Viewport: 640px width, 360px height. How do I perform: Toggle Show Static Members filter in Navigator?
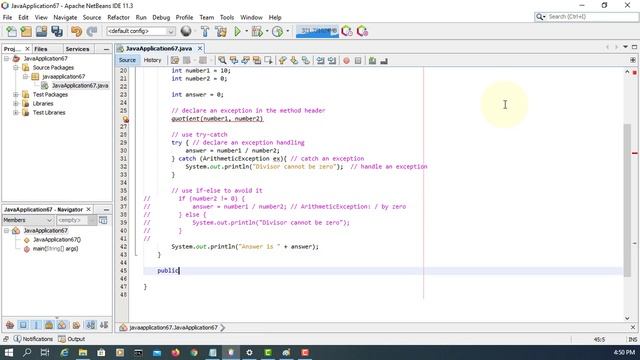[x=36, y=325]
